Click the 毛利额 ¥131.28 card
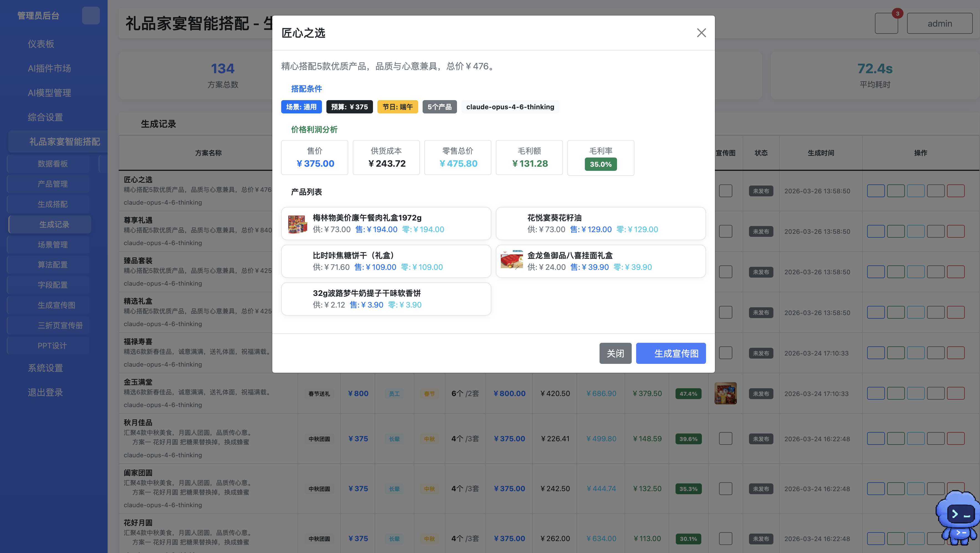 click(x=529, y=158)
